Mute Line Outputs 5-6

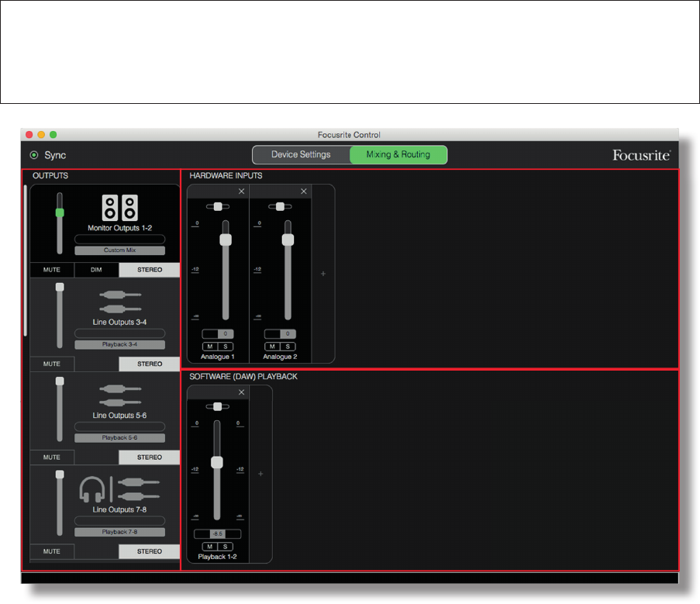point(52,457)
